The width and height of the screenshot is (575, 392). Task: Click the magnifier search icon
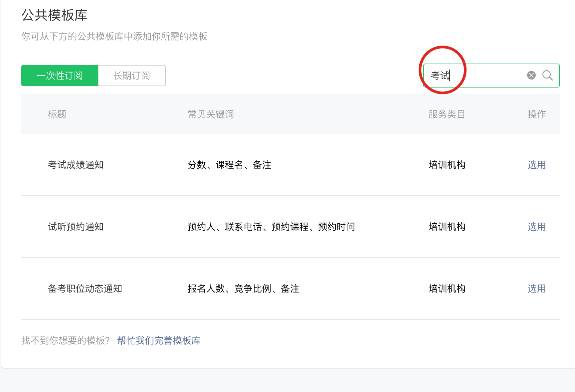[x=547, y=76]
